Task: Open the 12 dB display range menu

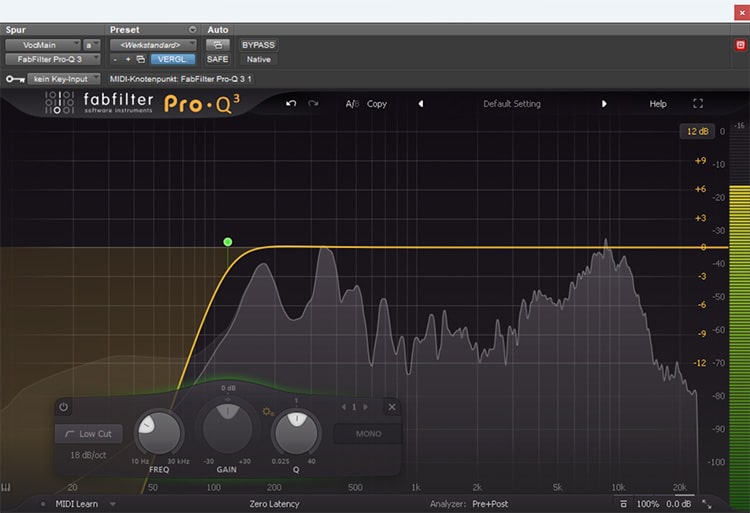Action: coord(697,131)
